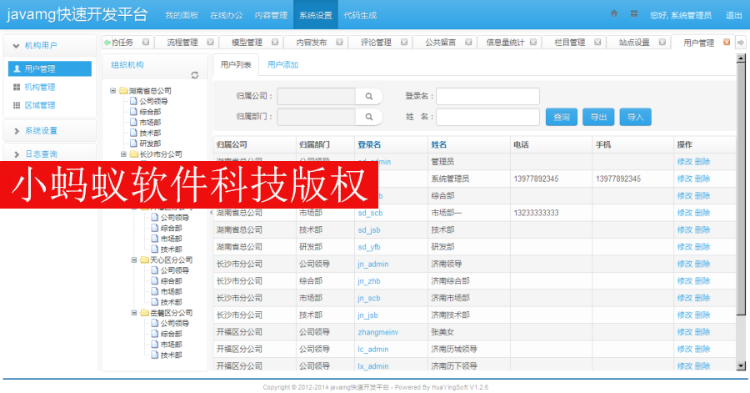The image size is (750, 393).
Task: Click name cell 张美女
Action: (442, 332)
